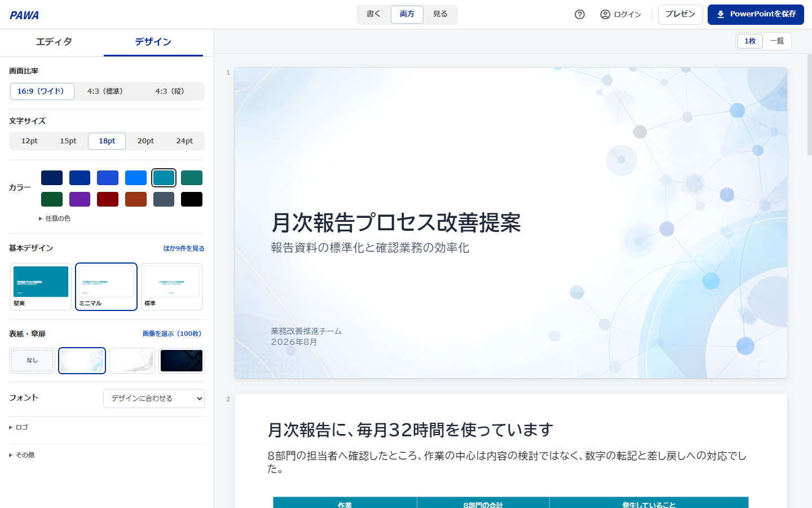
Task: Select the white wave cover image
Action: point(131,361)
